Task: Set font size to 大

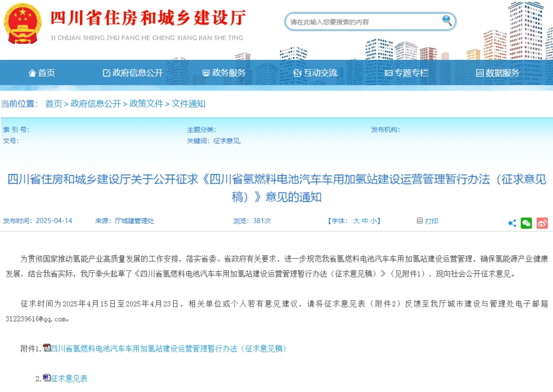Action: pyautogui.click(x=356, y=221)
